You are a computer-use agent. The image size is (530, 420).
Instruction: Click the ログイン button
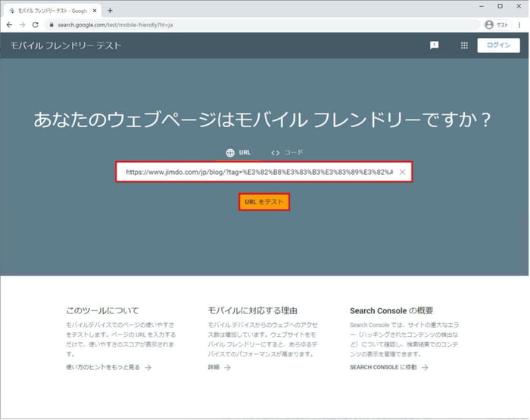point(498,45)
